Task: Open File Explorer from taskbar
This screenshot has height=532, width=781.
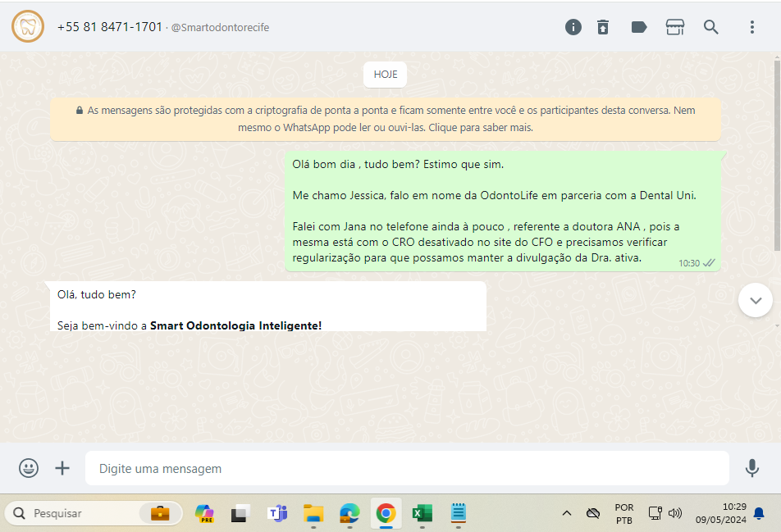Action: pos(313,513)
